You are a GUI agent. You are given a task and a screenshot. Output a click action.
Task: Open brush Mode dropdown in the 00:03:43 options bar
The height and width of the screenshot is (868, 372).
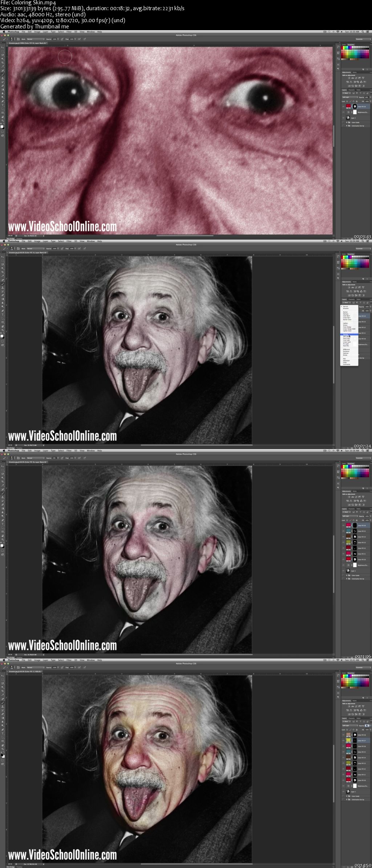(x=35, y=39)
